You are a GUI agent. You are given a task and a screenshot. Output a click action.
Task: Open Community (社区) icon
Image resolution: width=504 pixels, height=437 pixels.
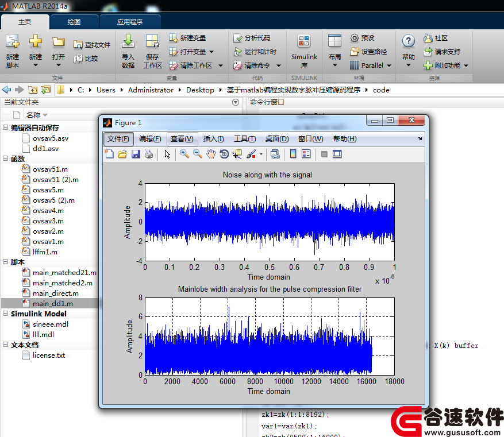[428, 38]
